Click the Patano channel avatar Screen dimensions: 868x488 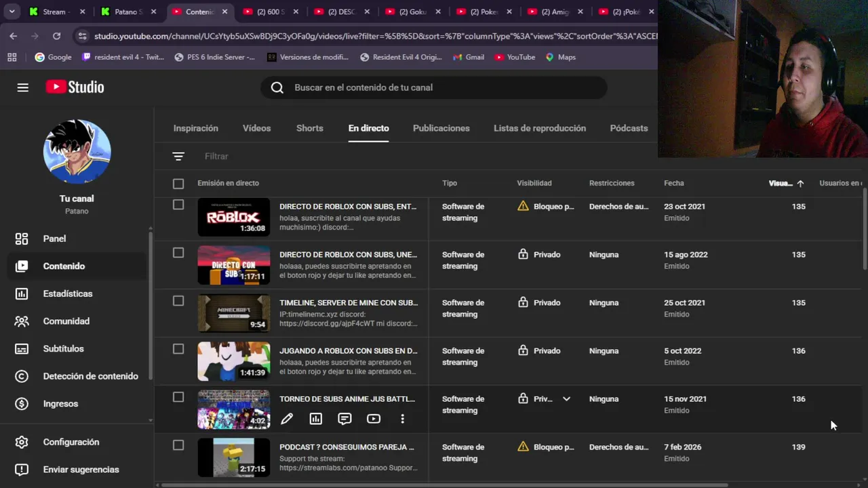77,152
